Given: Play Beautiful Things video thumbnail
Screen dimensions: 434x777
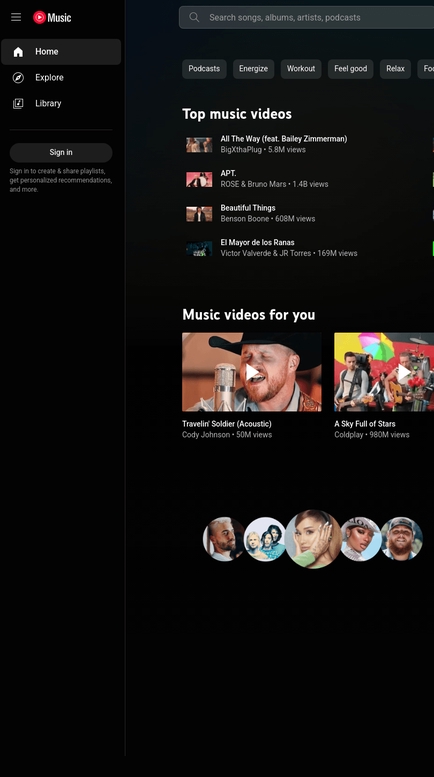Looking at the screenshot, I should (199, 214).
